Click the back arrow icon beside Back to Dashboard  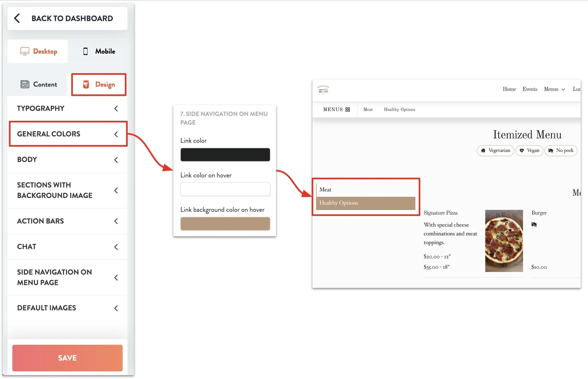pyautogui.click(x=17, y=18)
